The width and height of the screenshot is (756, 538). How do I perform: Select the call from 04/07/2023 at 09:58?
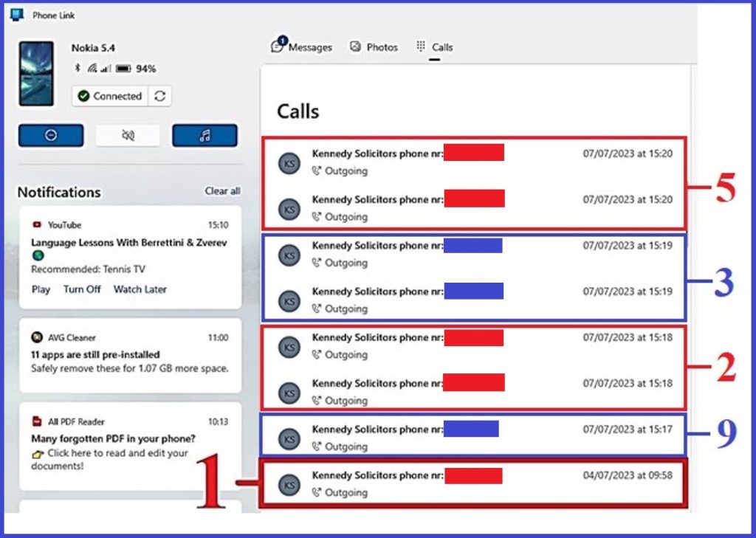tap(472, 483)
